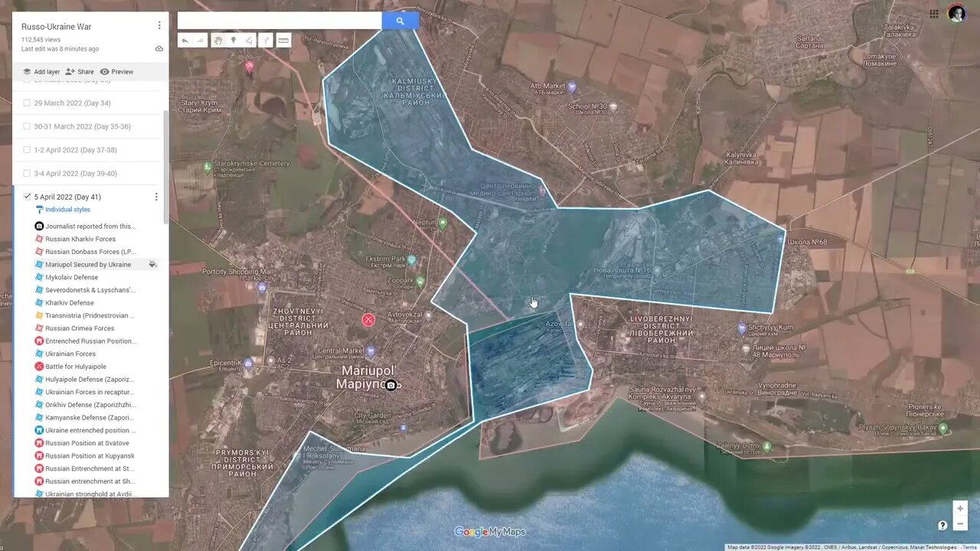Click the paint-bucket style icon for Mariupol Secured
This screenshot has width=980, height=551.
pos(152,265)
